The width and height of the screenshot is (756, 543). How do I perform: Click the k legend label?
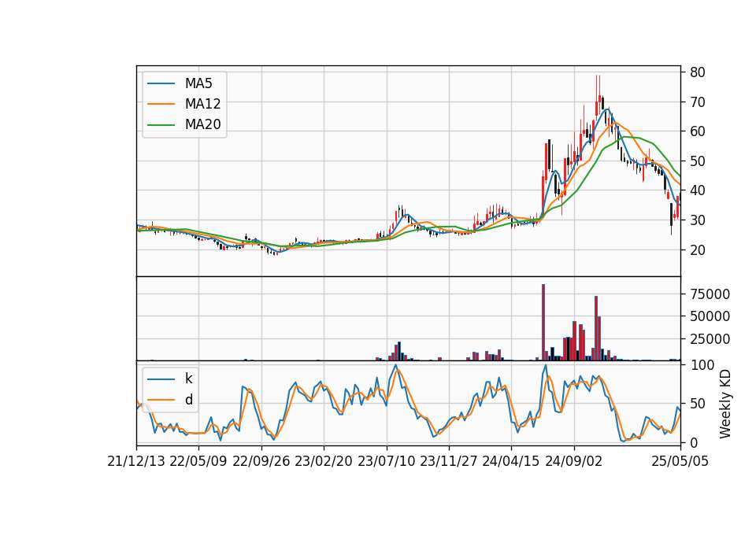point(188,379)
